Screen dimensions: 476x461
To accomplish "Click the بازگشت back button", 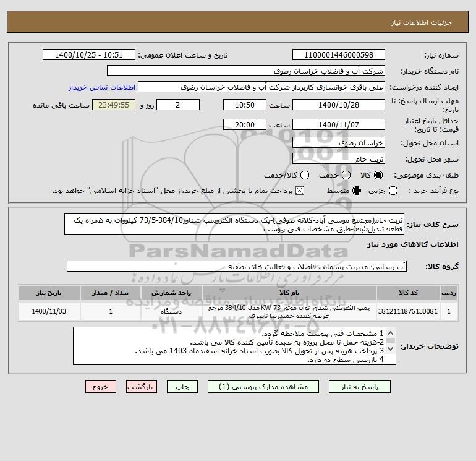I will point(142,387).
